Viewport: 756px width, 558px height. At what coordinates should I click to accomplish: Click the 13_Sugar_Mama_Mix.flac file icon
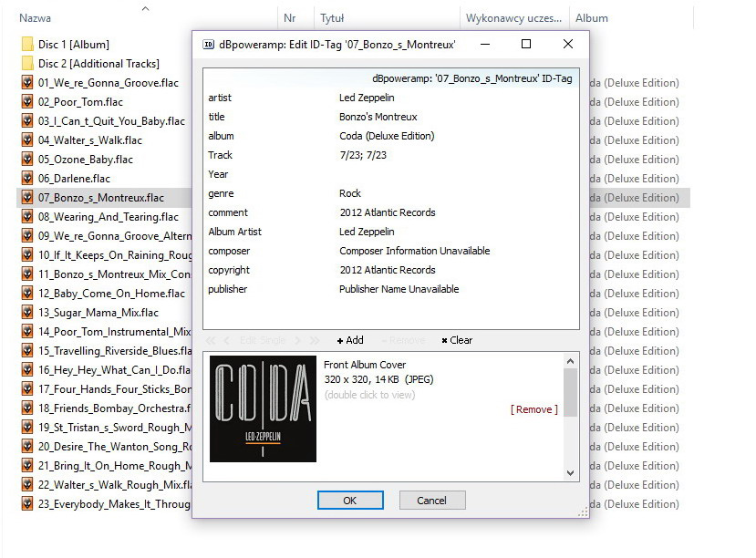pyautogui.click(x=27, y=313)
